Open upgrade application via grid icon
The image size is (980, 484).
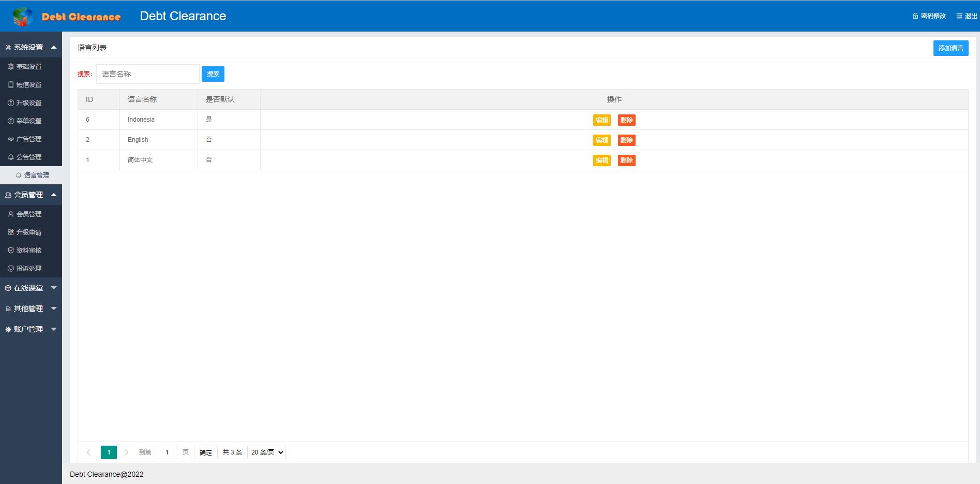pyautogui.click(x=11, y=232)
